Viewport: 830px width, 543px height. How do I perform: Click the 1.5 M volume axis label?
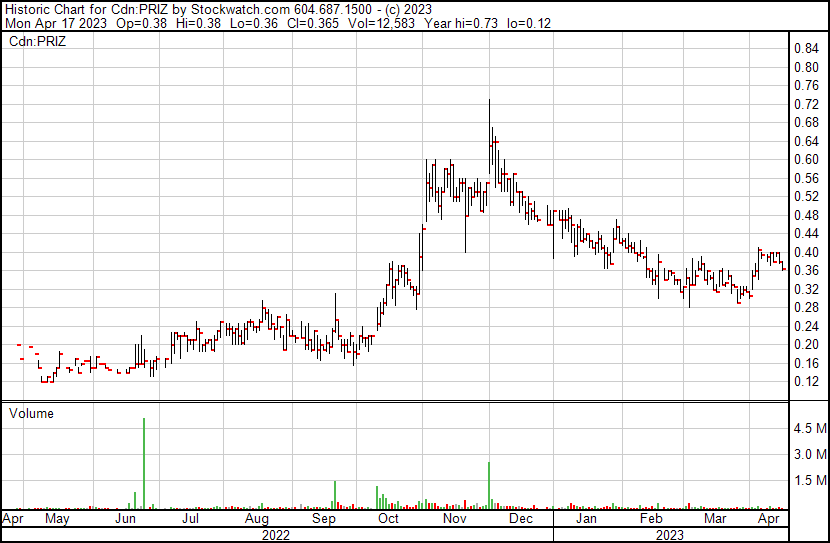coord(809,481)
